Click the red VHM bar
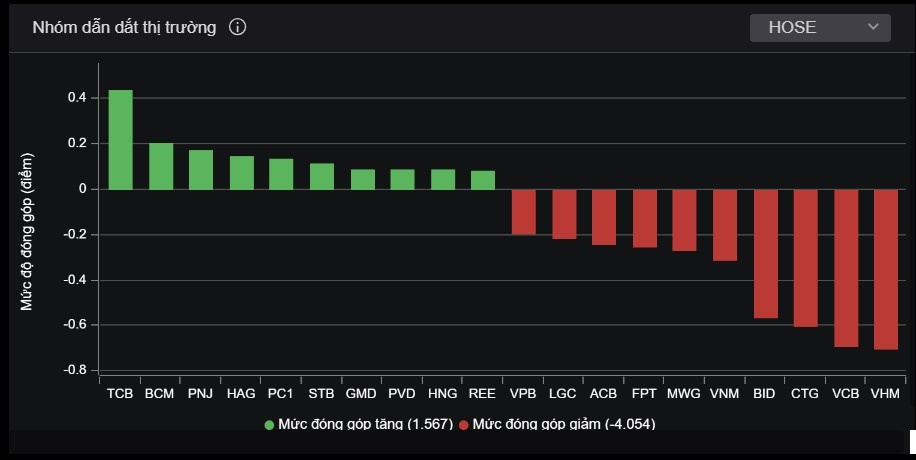 pos(886,269)
